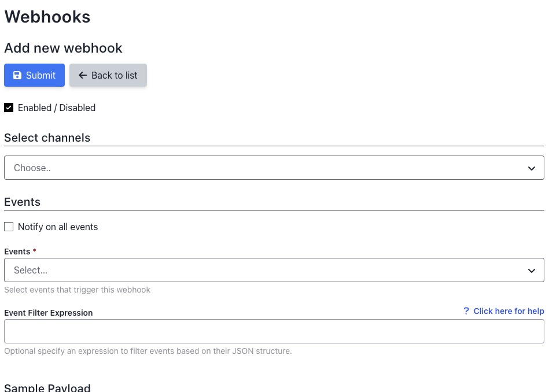Check the Notify on all events checkbox
Image resolution: width=549 pixels, height=392 pixels.
coord(9,227)
